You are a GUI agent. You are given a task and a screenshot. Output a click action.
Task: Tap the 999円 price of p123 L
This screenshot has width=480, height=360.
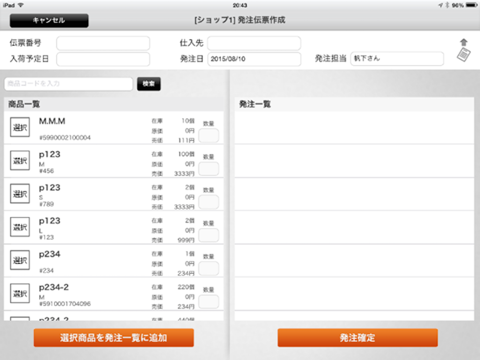(186, 240)
